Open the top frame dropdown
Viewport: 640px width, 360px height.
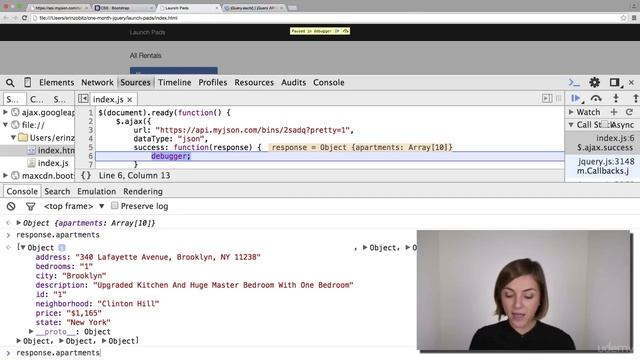74,207
